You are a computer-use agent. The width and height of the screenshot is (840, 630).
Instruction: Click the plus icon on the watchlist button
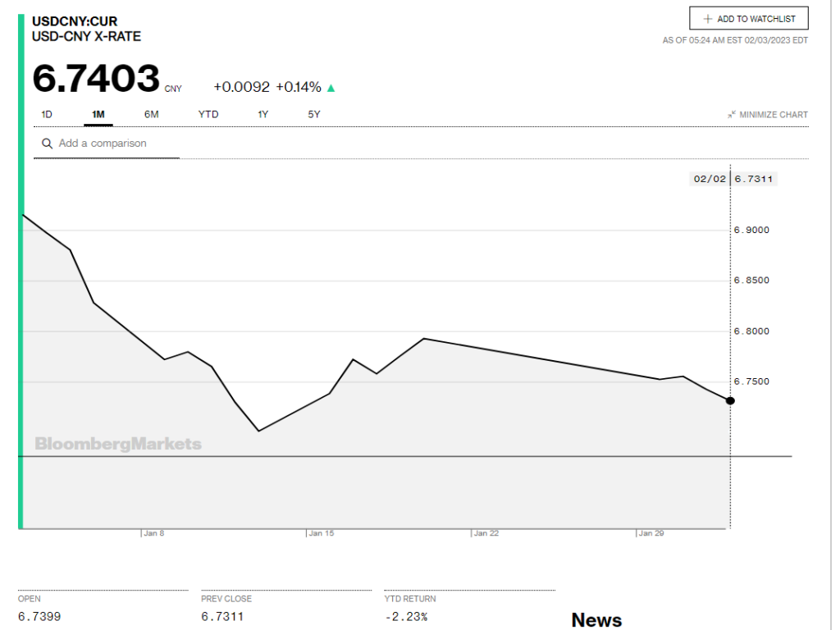point(708,19)
